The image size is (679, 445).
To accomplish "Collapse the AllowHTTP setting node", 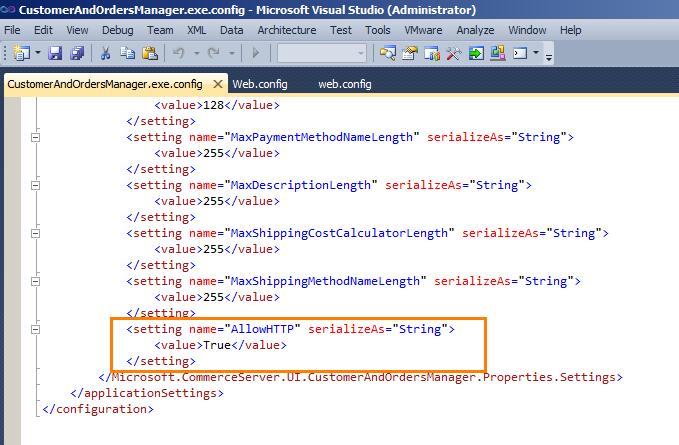I will point(36,329).
